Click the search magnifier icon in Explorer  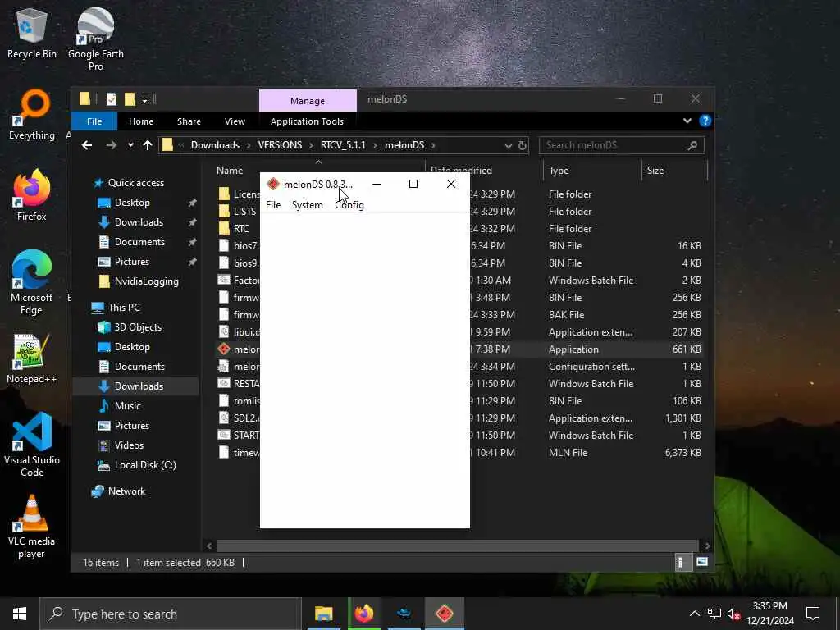pos(692,145)
